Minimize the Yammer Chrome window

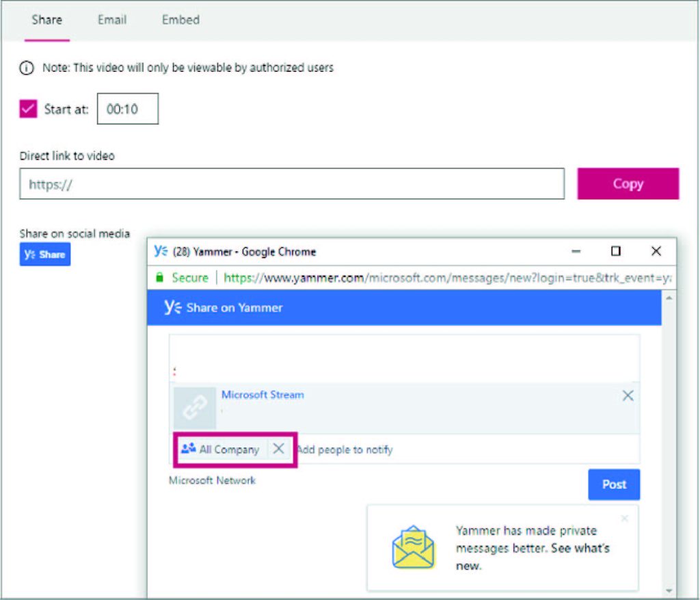tap(576, 252)
